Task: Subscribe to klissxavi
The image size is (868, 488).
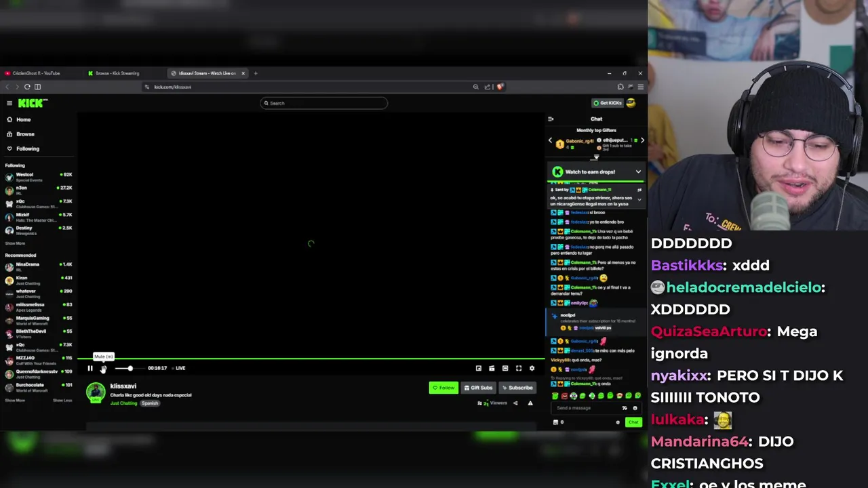Action: point(517,388)
